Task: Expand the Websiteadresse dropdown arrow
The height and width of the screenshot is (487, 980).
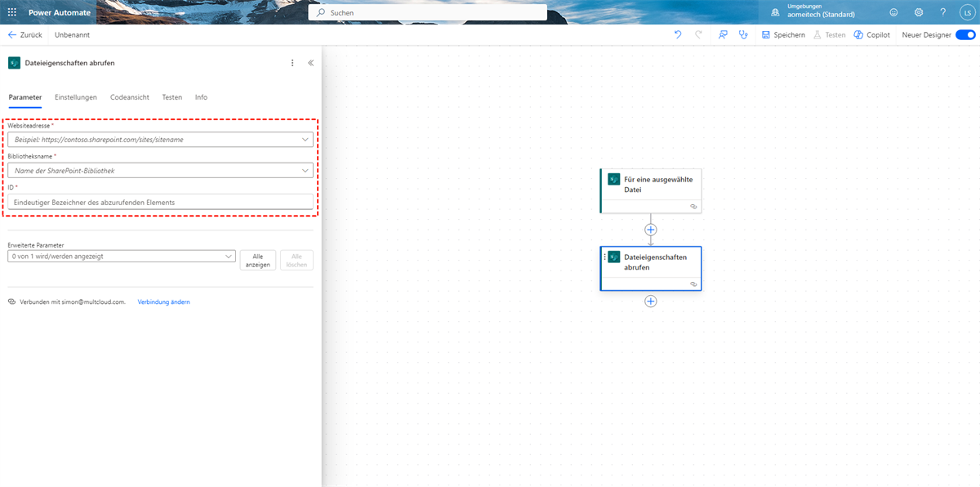Action: pyautogui.click(x=305, y=140)
